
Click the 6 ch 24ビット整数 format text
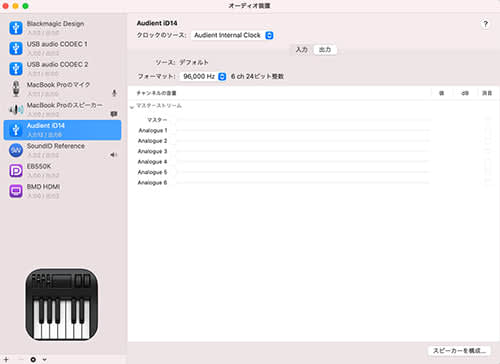257,76
